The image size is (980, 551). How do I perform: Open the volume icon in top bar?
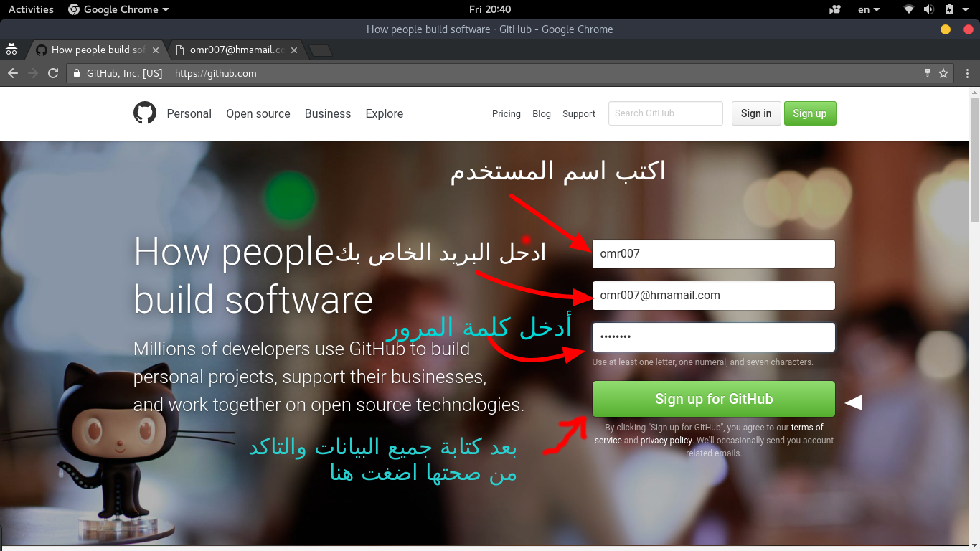[x=929, y=9]
